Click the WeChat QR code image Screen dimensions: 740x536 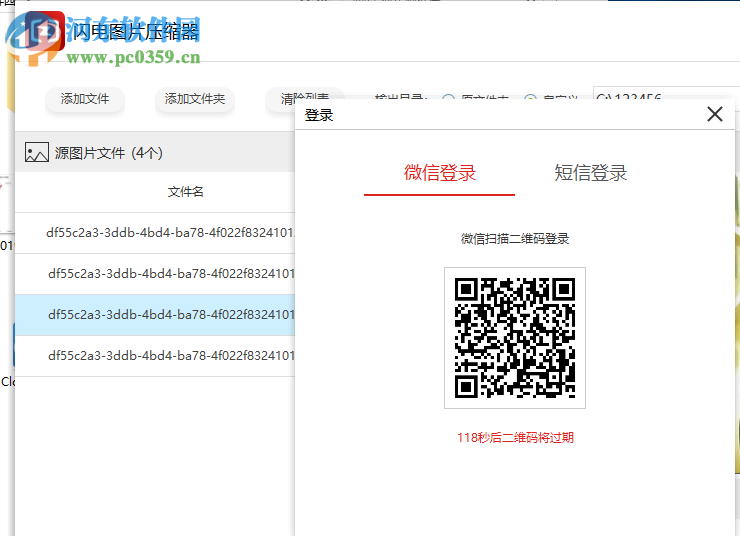(515, 338)
